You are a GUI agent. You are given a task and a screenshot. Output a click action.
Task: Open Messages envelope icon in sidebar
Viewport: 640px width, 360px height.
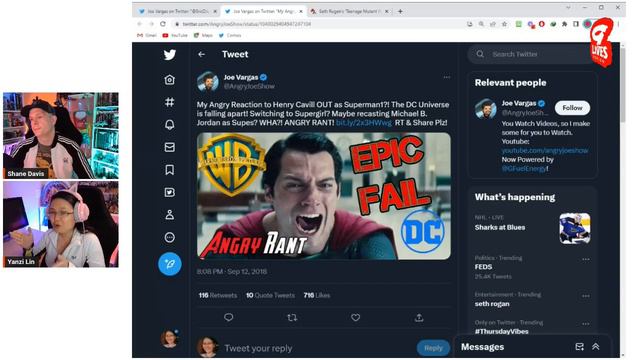[x=169, y=147]
